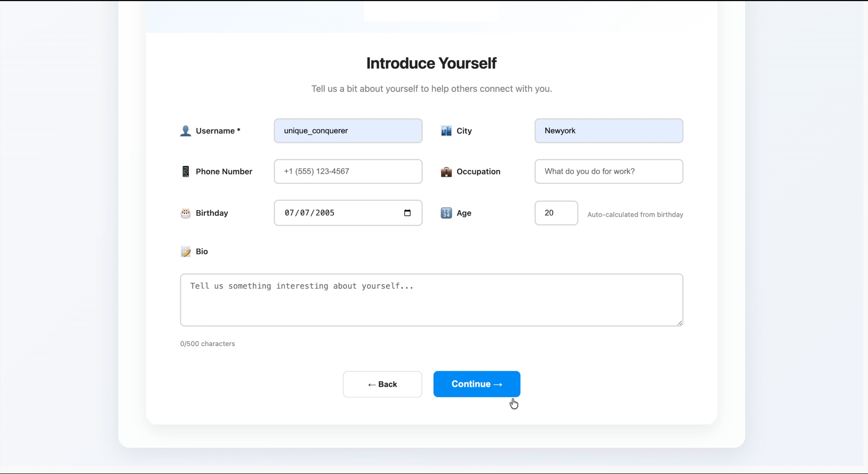Focus the Username text field
Screen dimensions: 868x474
point(348,131)
